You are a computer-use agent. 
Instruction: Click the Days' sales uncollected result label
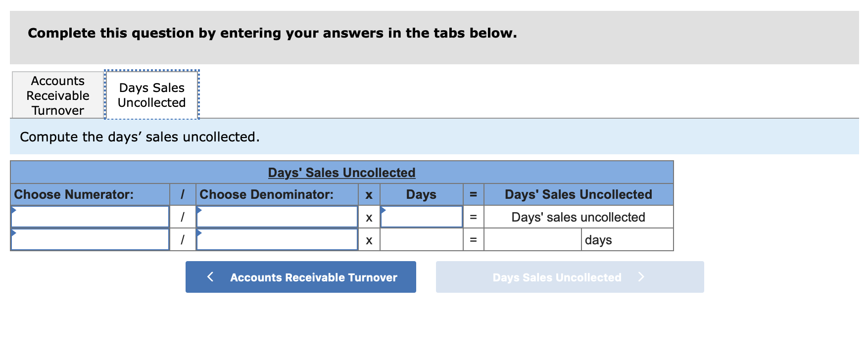point(578,217)
